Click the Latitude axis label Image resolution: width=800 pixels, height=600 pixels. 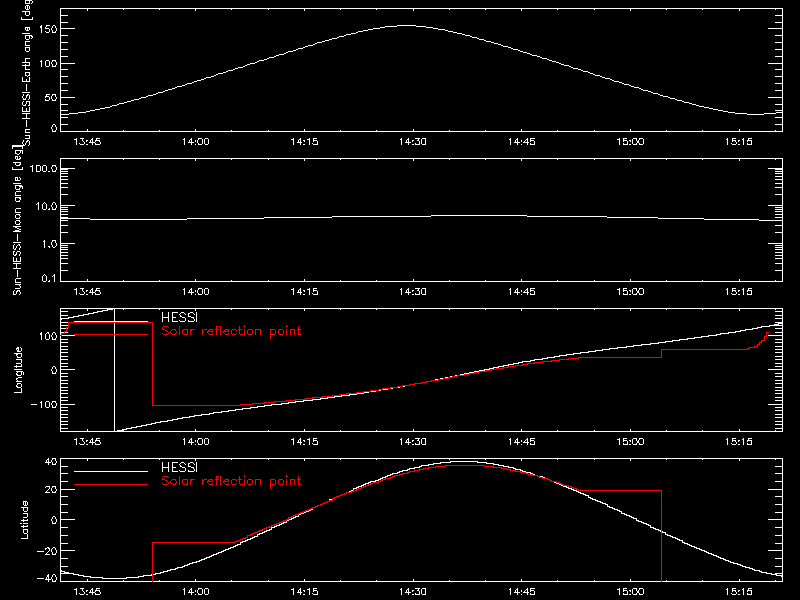24,520
